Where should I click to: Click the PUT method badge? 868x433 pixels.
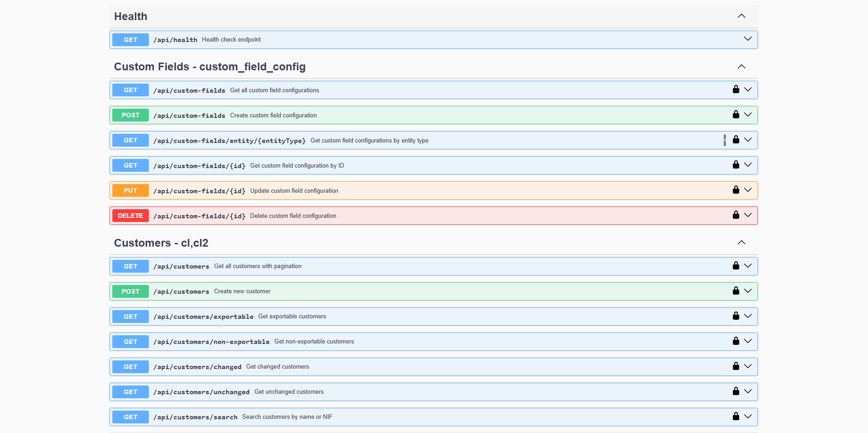[131, 190]
